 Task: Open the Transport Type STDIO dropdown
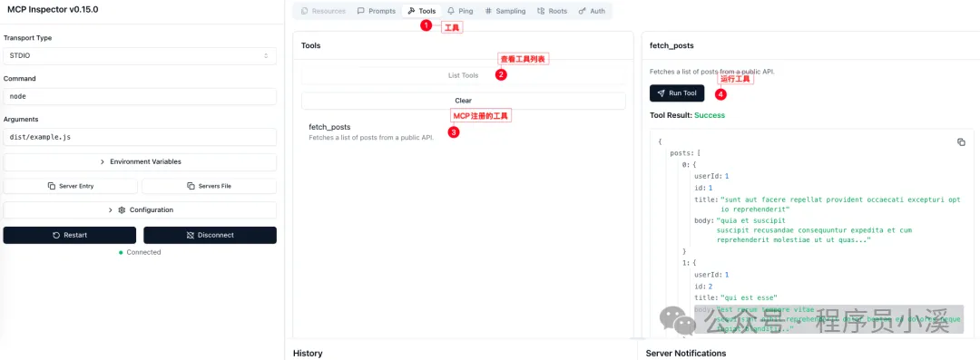(x=140, y=55)
